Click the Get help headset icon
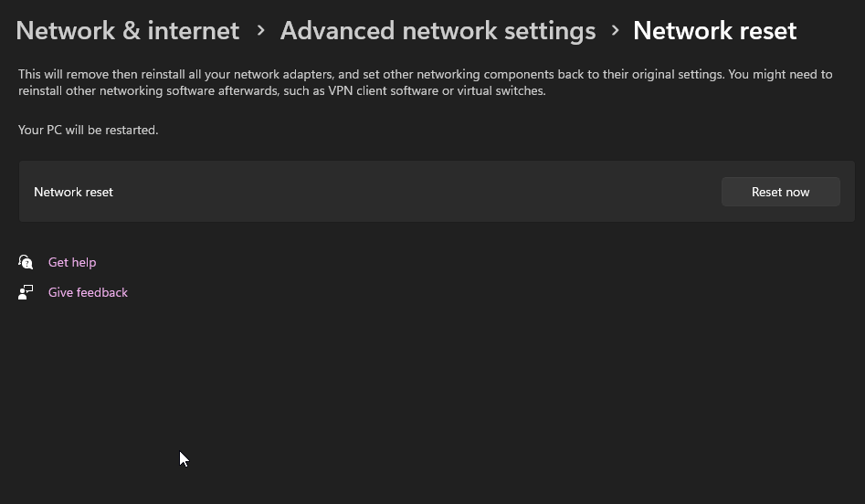Image resolution: width=865 pixels, height=504 pixels. pos(26,262)
